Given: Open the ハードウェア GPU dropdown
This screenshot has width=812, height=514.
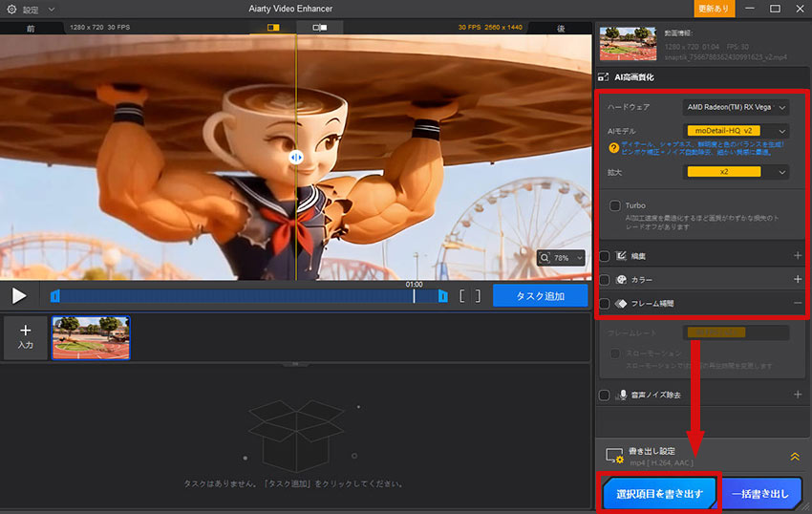Looking at the screenshot, I should pos(736,107).
